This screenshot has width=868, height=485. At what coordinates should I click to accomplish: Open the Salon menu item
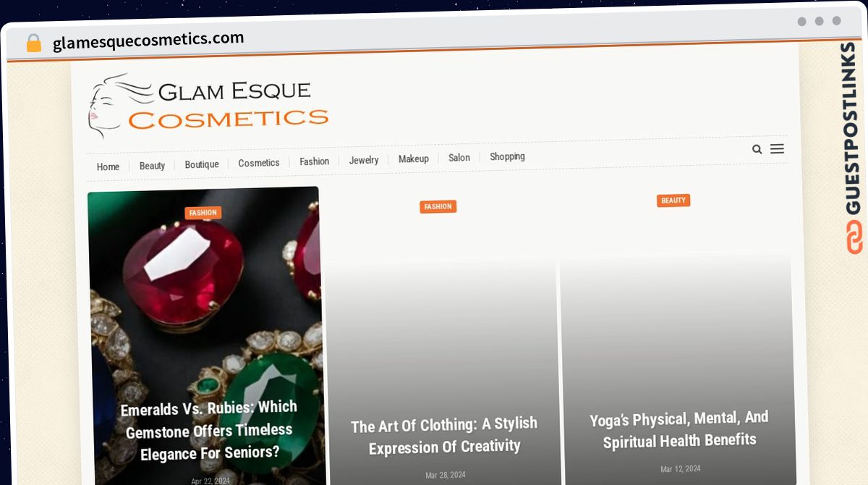tap(459, 158)
